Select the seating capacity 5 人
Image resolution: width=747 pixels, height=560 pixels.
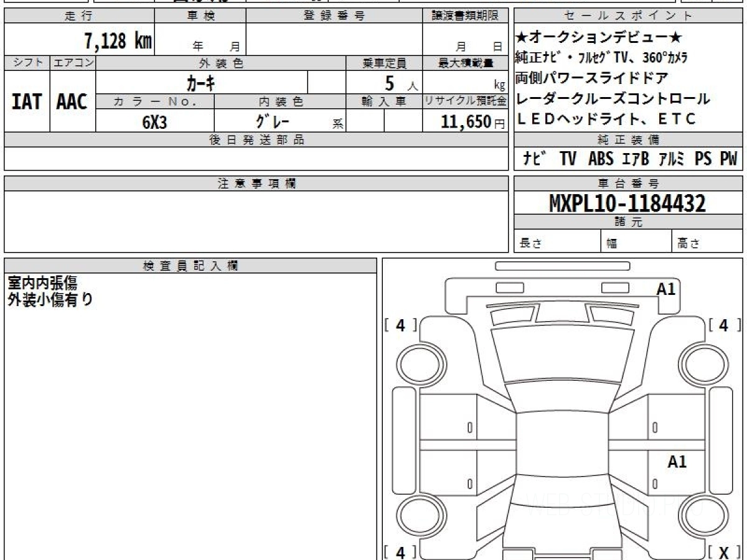click(401, 83)
